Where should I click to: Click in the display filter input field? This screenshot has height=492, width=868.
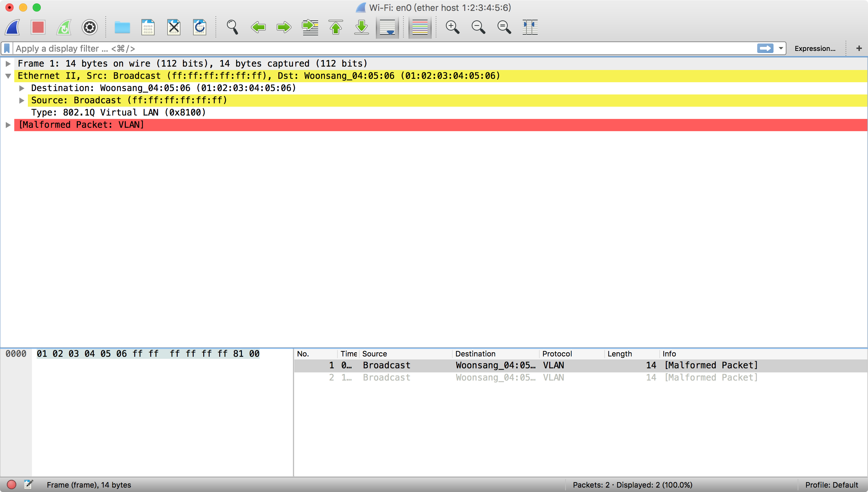point(374,48)
